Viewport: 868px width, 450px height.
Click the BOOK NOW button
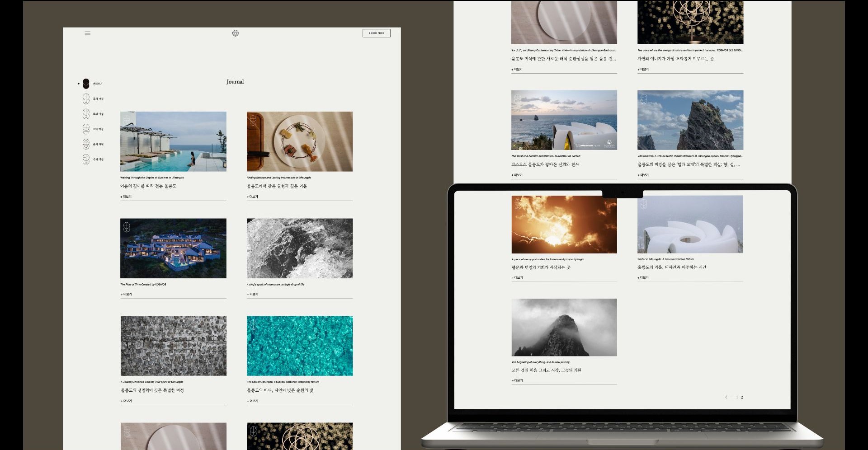coord(376,33)
